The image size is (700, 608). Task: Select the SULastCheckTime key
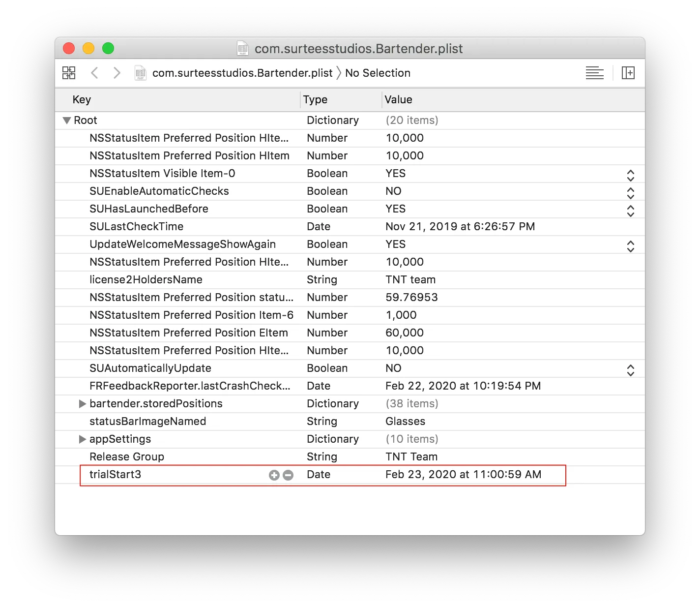[136, 226]
